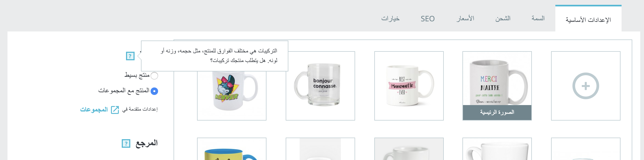644x160 pixels.
Task: Select the Merci Maitre mug image
Action: (497, 86)
